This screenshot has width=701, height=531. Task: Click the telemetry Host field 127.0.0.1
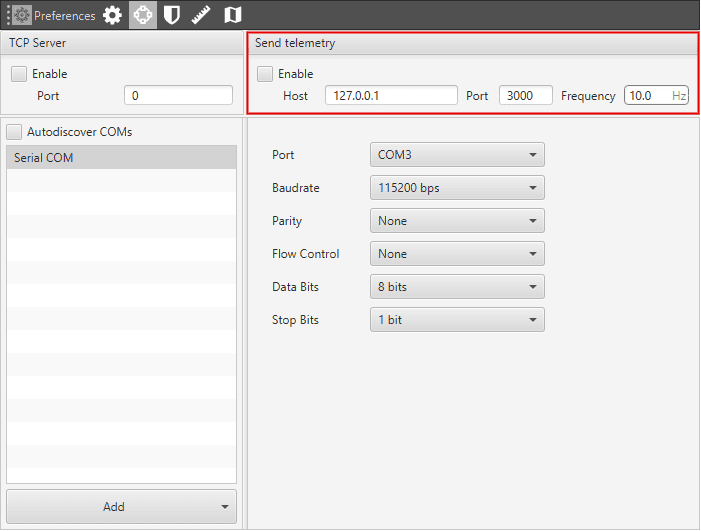click(391, 96)
